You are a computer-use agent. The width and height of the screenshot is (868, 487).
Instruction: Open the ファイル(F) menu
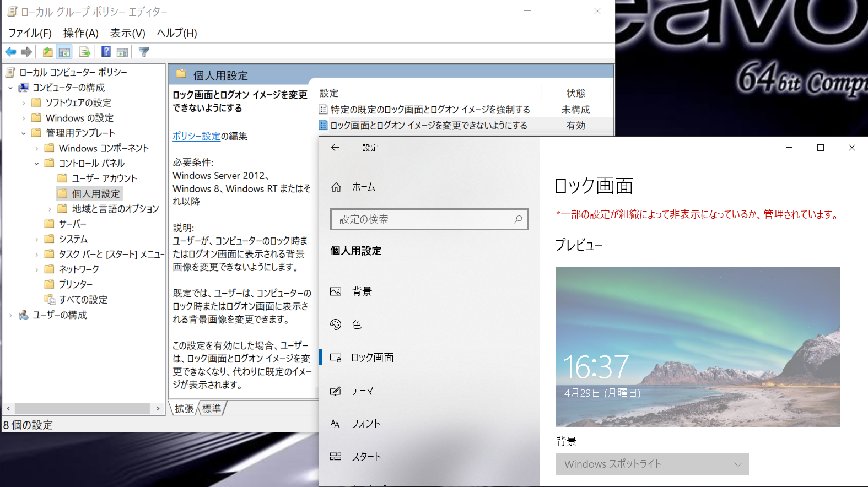tap(30, 33)
